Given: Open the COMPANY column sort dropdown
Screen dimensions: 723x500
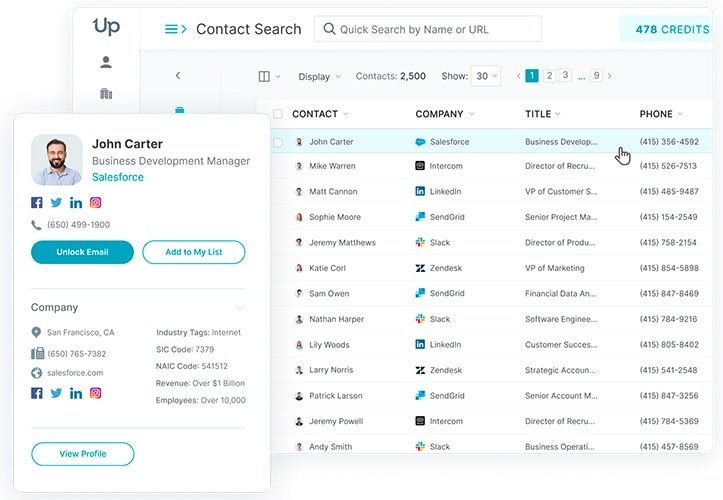Looking at the screenshot, I should click(x=471, y=114).
